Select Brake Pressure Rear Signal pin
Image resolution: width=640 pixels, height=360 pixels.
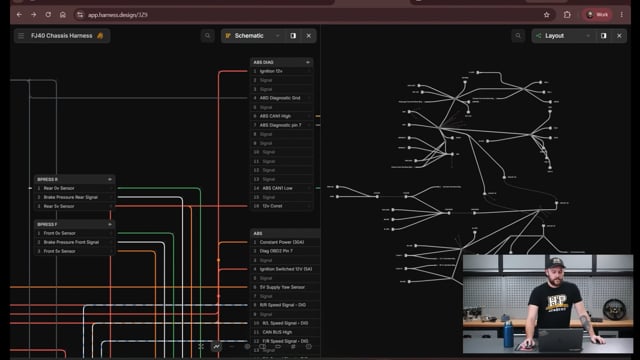(x=75, y=198)
